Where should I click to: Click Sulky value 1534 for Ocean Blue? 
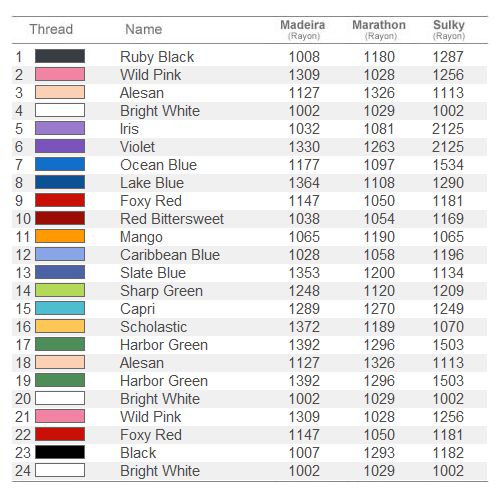(x=448, y=165)
